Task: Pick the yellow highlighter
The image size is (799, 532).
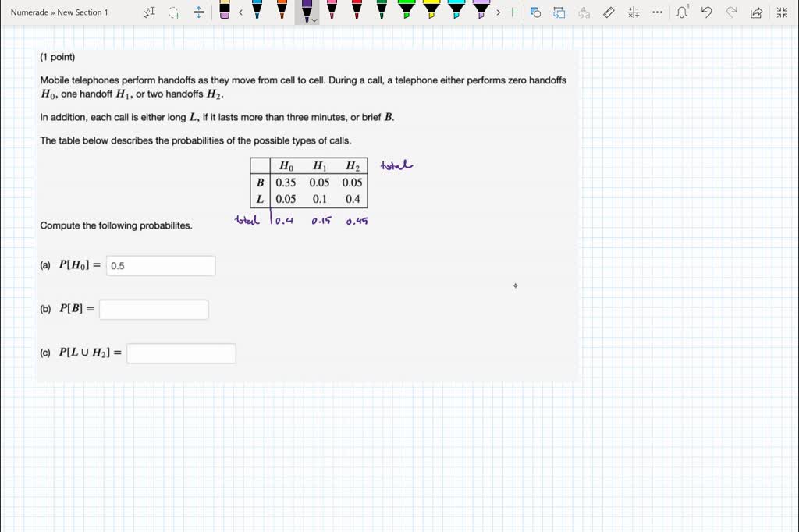Action: [x=431, y=10]
